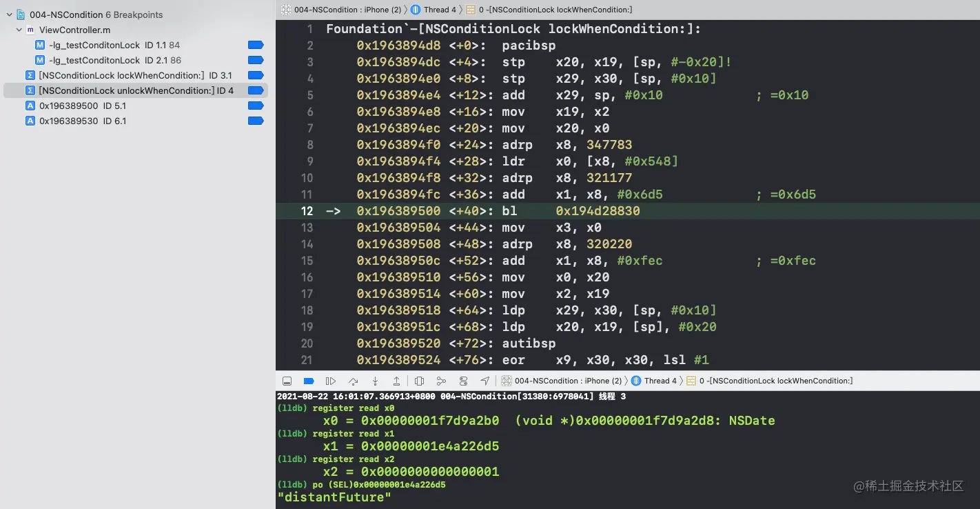Open Thread 4 in debug bar
The image size is (980, 509).
(x=655, y=381)
